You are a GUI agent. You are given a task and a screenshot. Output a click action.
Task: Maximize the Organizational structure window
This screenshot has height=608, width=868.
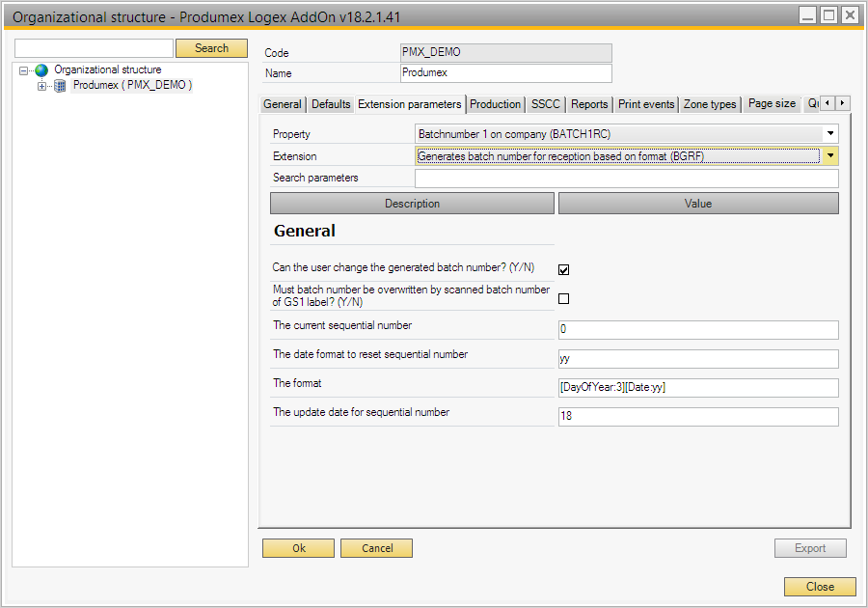[828, 15]
